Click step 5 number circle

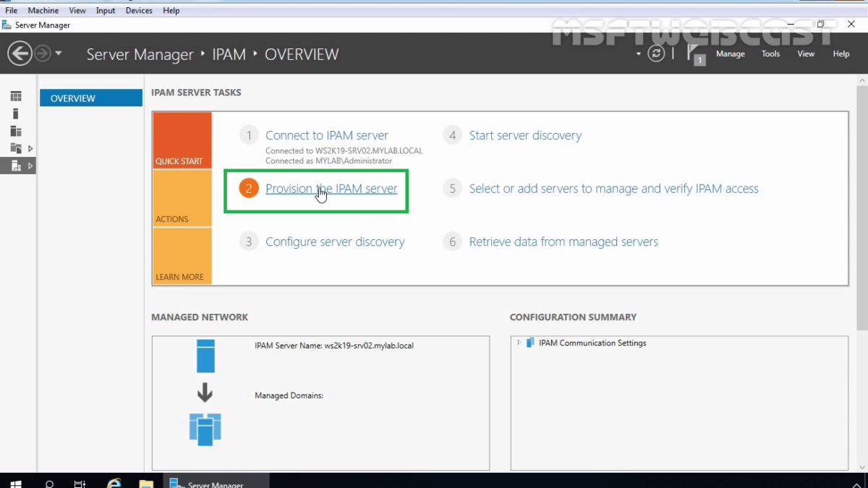point(453,189)
